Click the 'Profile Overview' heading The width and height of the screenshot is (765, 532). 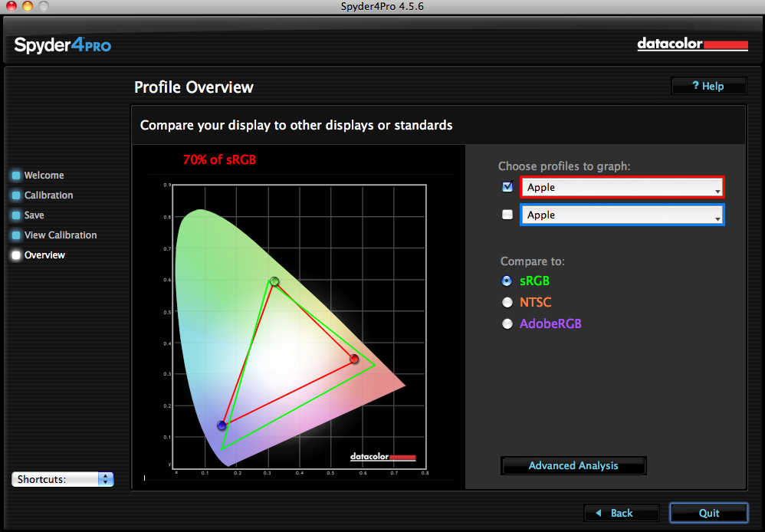tap(194, 87)
